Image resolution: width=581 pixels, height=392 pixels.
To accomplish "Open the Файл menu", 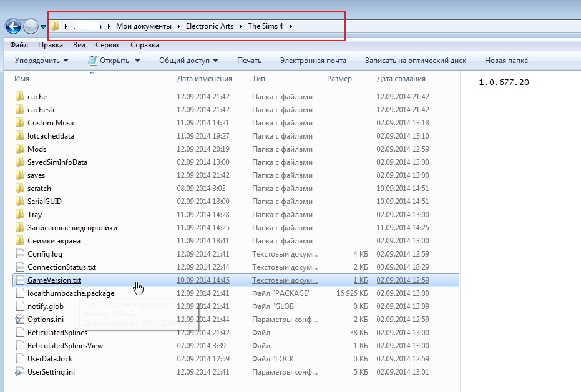I will point(19,45).
